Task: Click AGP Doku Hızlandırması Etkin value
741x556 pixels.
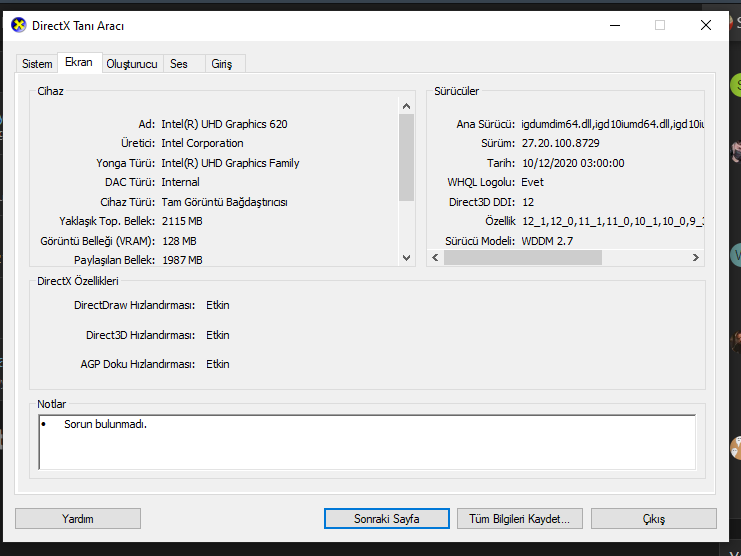Action: click(218, 364)
